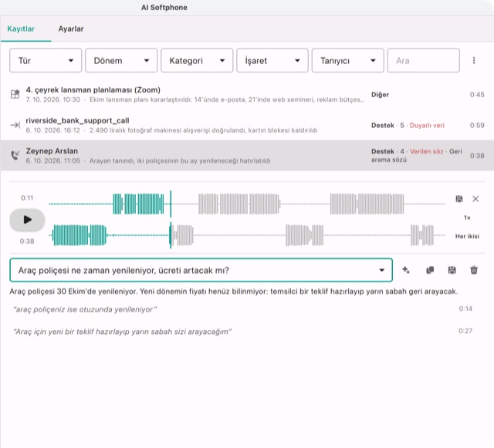This screenshot has width=494, height=448.
Task: Click the 0:59 duration of the bank call
Action: 477,125
